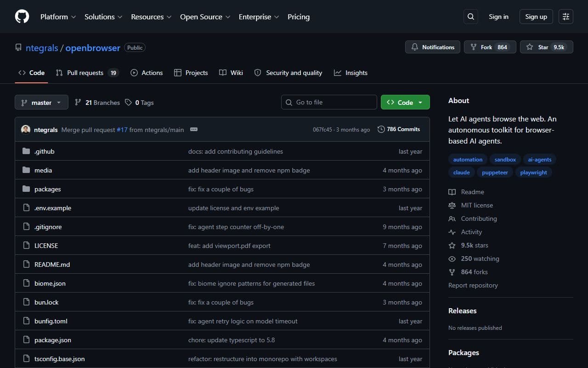
Task: Open the Open Source dropdown menu
Action: pyautogui.click(x=205, y=17)
